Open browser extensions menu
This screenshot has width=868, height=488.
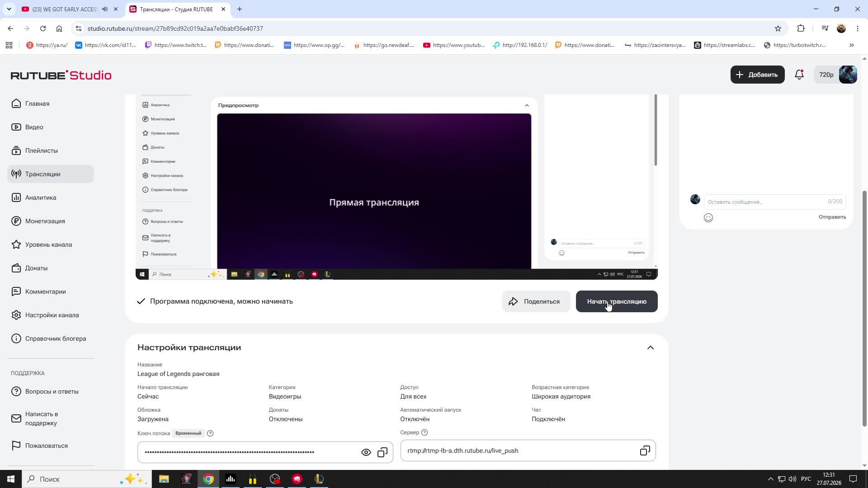pos(801,28)
